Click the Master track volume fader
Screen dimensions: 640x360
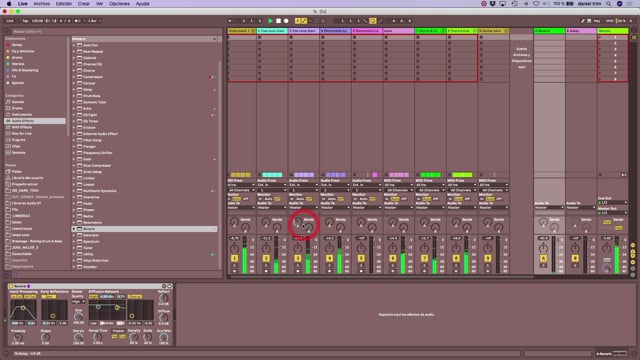coord(617,255)
